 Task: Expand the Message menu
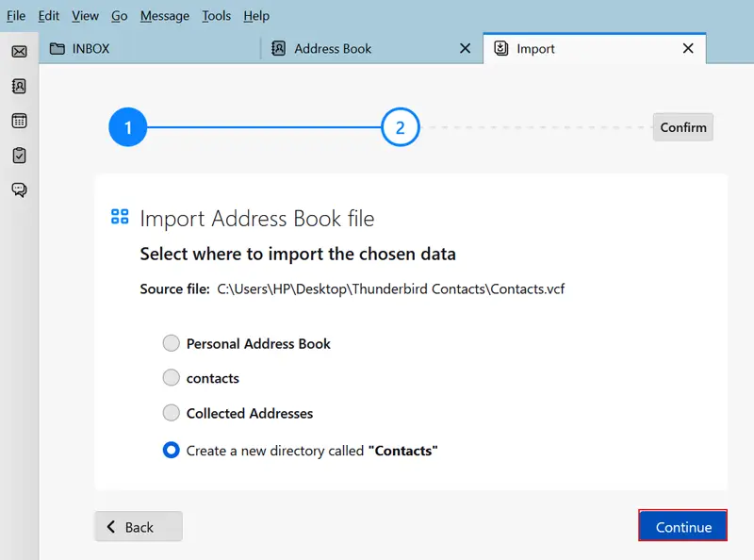[164, 15]
